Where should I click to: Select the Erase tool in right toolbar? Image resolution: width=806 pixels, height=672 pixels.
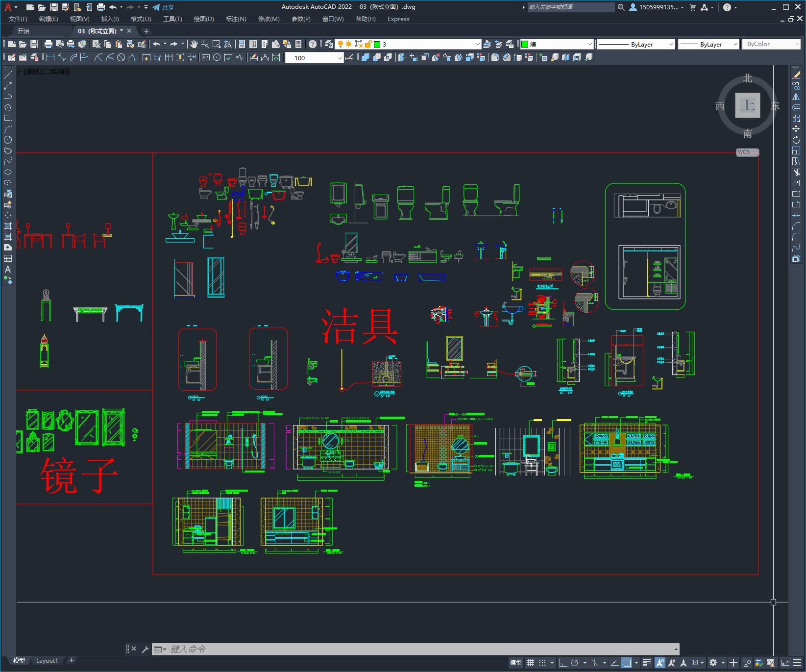click(x=796, y=75)
